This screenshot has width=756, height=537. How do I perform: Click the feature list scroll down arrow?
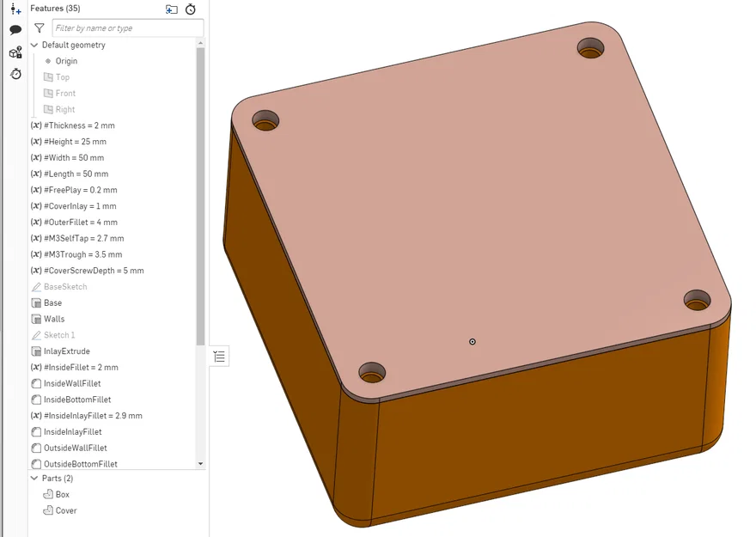point(200,464)
